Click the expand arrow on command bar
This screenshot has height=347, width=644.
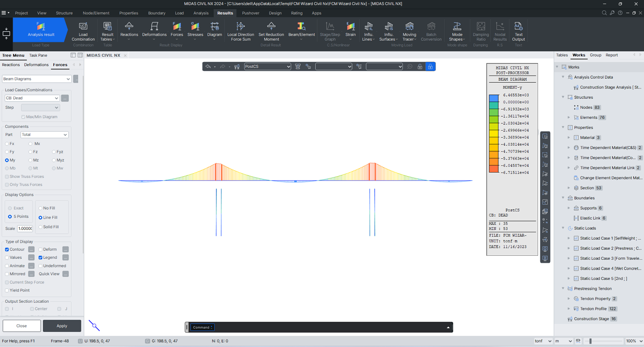448,327
